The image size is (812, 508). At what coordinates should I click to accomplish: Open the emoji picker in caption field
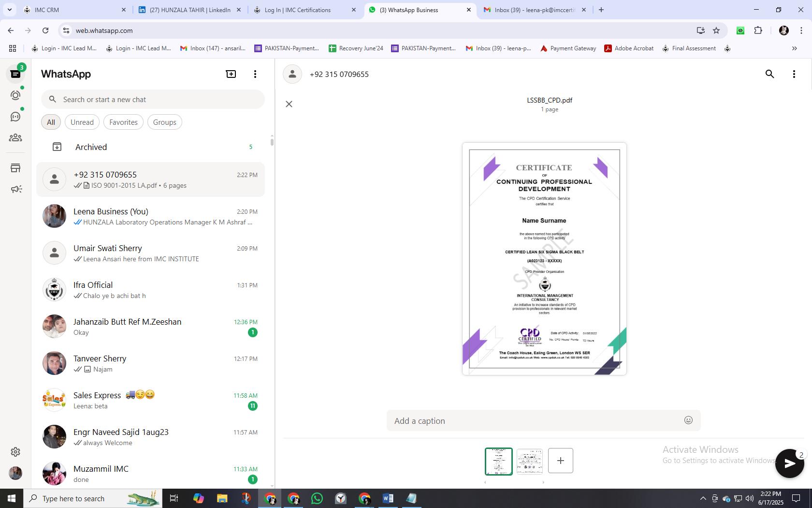688,420
